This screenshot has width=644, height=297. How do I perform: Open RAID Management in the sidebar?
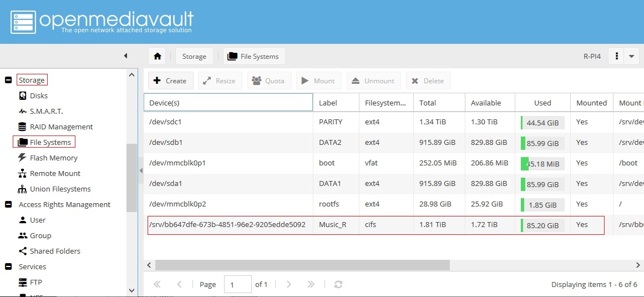tap(61, 127)
